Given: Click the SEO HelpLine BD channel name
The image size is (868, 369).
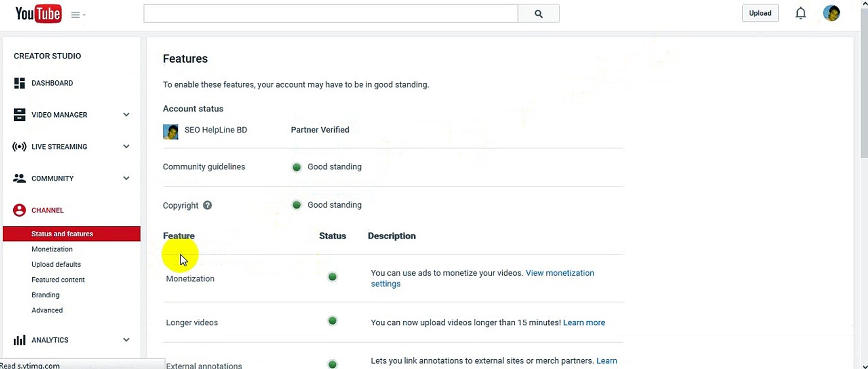Looking at the screenshot, I should tap(216, 130).
